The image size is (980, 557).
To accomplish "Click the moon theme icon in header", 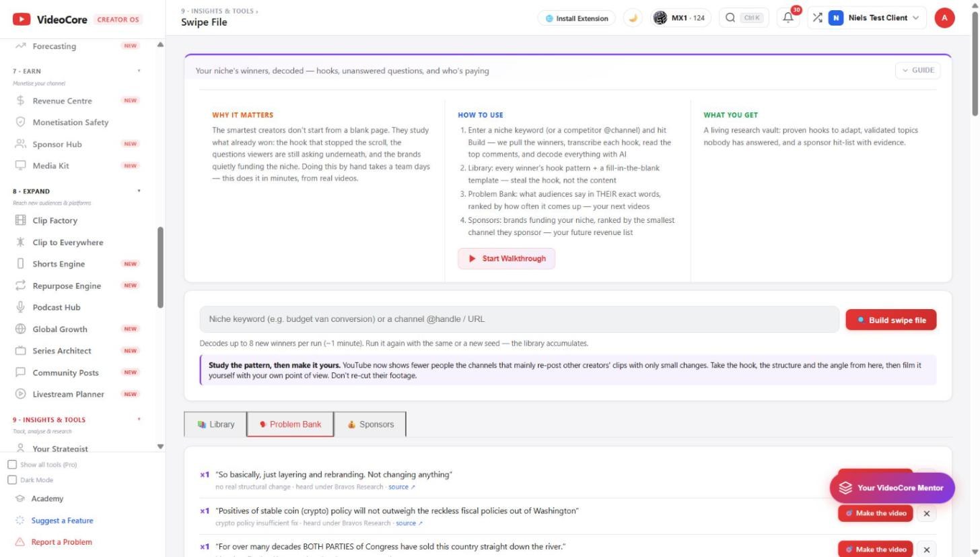I will 633,18.
